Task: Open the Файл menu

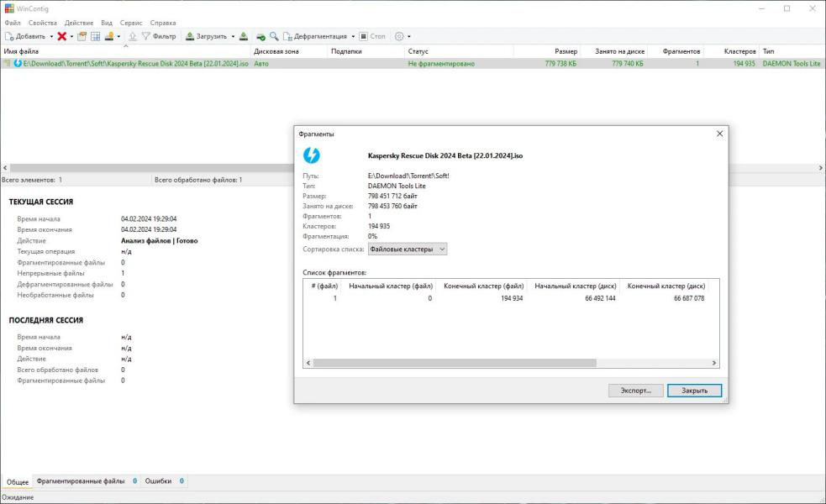Action: pyautogui.click(x=13, y=23)
